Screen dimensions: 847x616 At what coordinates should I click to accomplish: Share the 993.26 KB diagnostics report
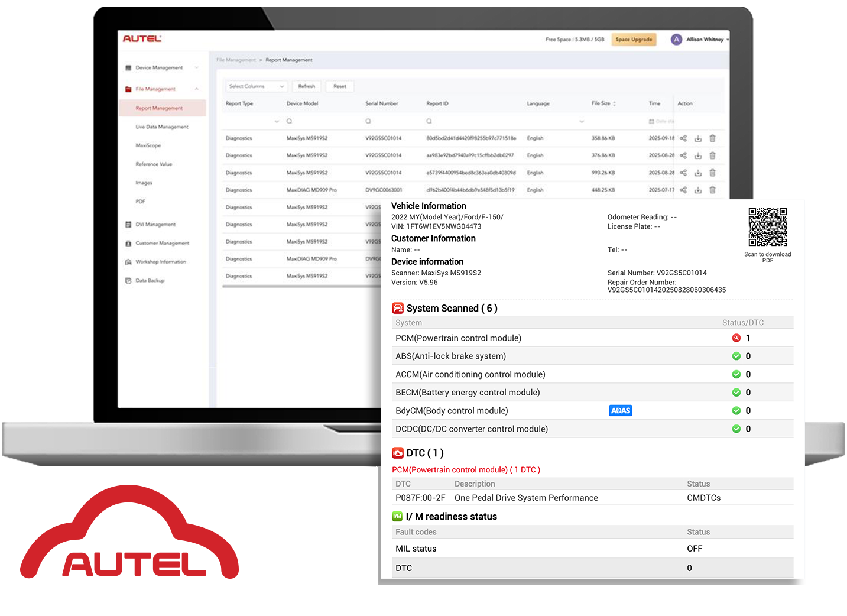click(683, 173)
